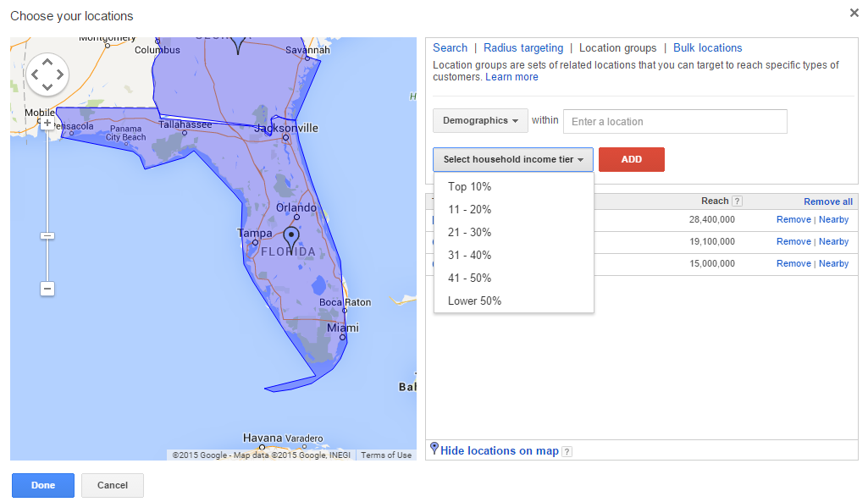
Task: Click the pin icon before Hide locations
Action: (x=434, y=448)
